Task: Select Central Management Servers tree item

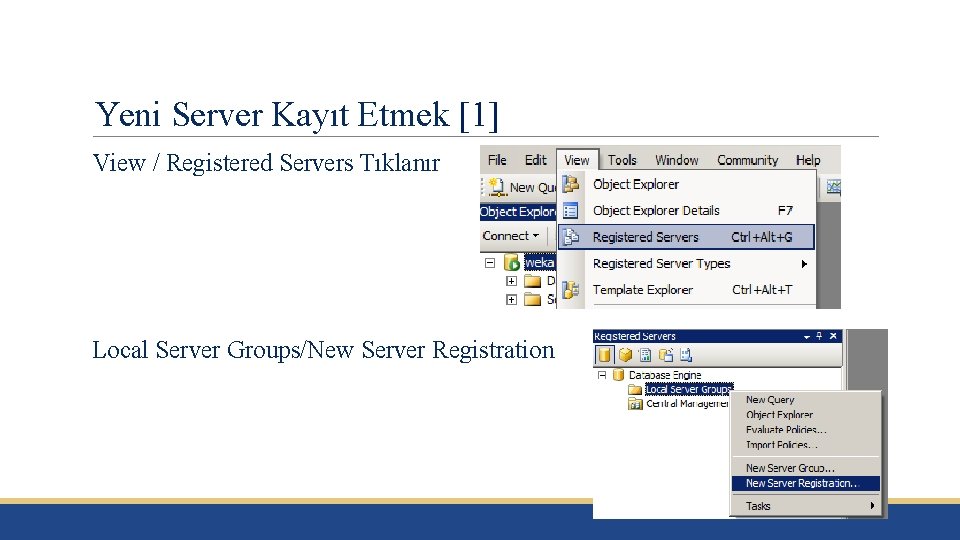Action: [x=688, y=403]
